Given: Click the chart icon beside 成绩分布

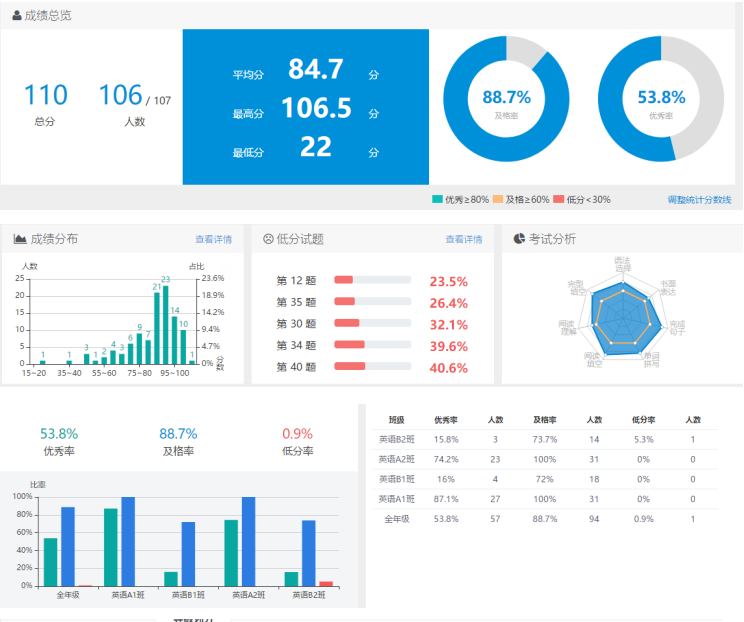Looking at the screenshot, I should pyautogui.click(x=20, y=239).
